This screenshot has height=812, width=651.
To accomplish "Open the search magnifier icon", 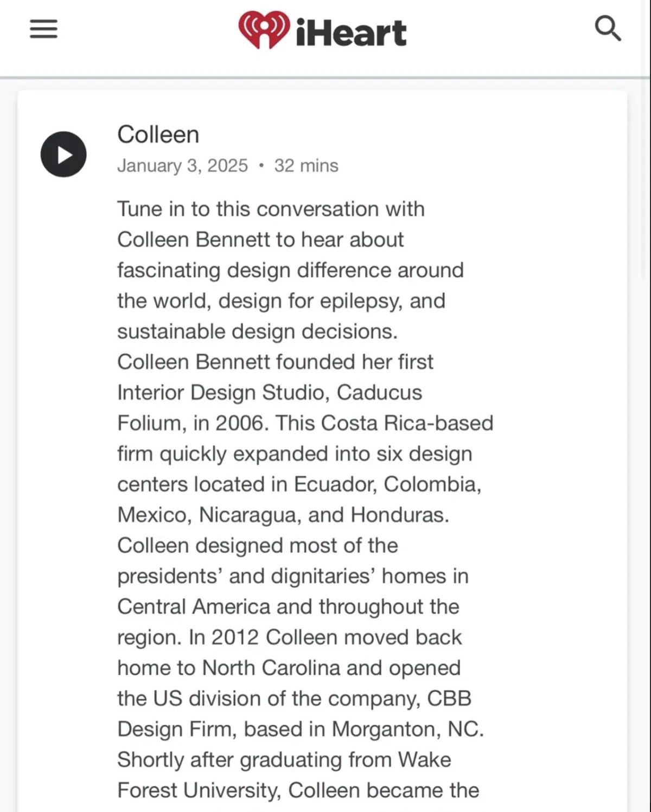I will pyautogui.click(x=608, y=28).
